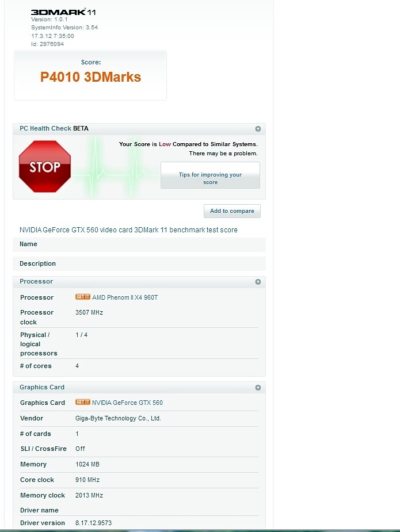Collapse the Graphics Card section

tap(258, 388)
